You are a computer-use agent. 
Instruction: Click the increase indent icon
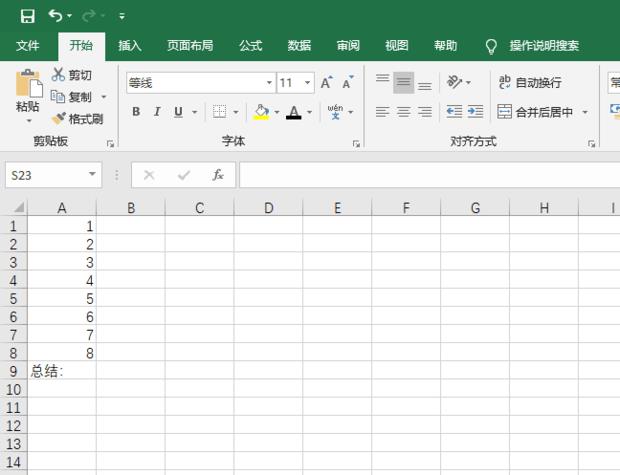point(475,112)
